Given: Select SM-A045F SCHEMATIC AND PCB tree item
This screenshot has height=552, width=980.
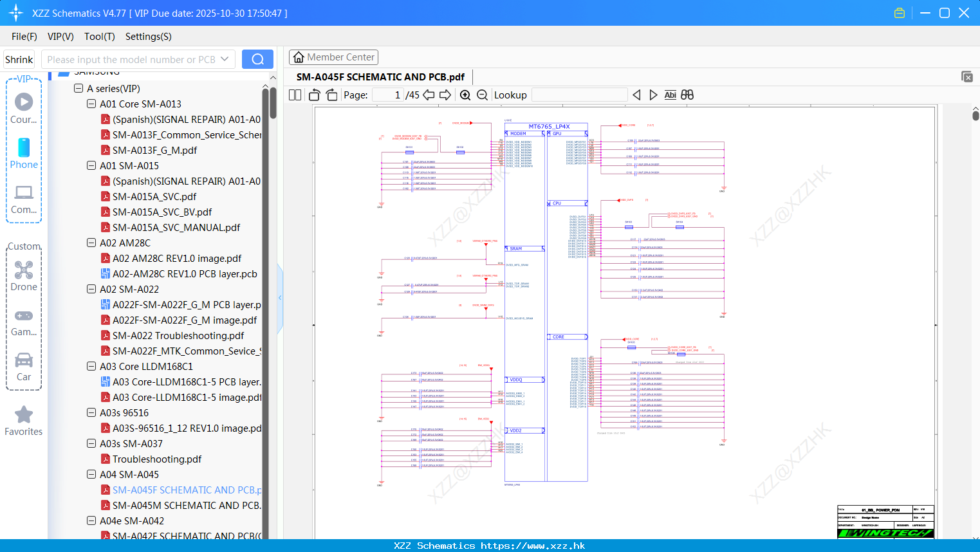Looking at the screenshot, I should (181, 490).
